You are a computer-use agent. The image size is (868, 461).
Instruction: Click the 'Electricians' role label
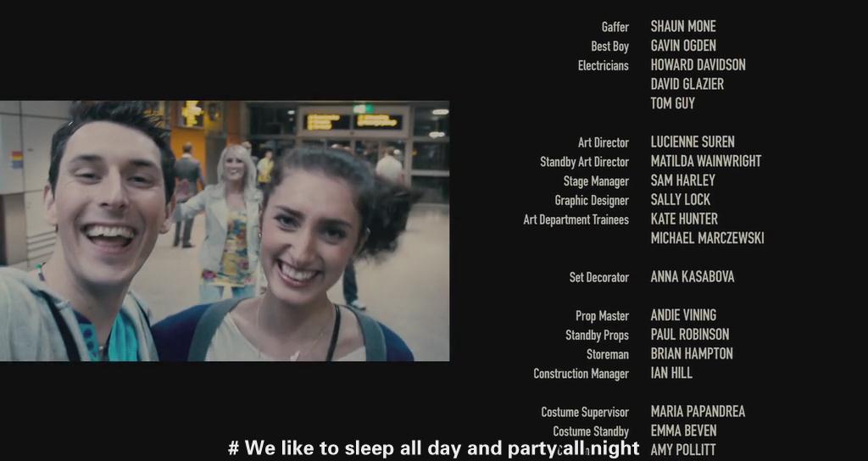pyautogui.click(x=603, y=65)
